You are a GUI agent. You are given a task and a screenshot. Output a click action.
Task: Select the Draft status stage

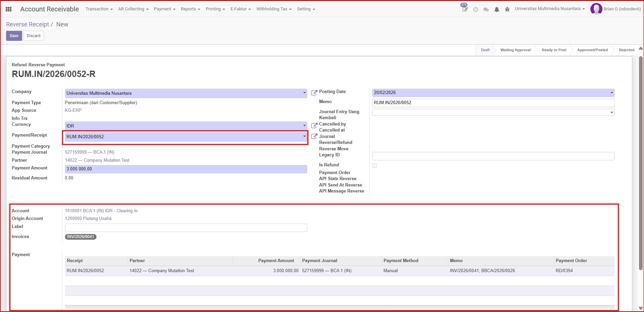pos(485,50)
